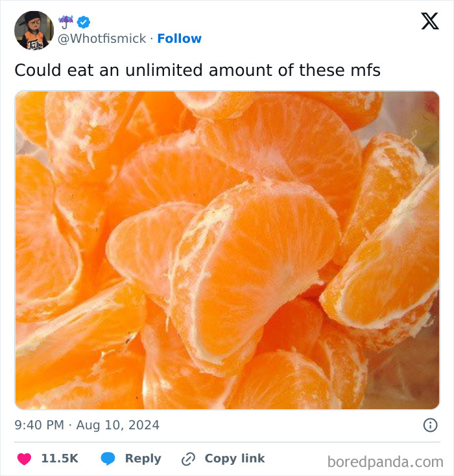Open the tweet info circle icon

[429, 425]
